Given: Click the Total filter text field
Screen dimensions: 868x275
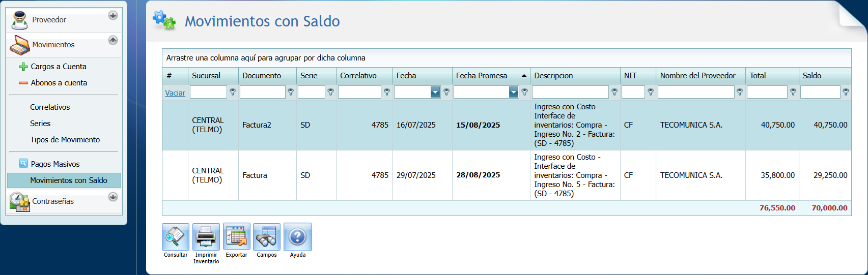Looking at the screenshot, I should (x=767, y=92).
